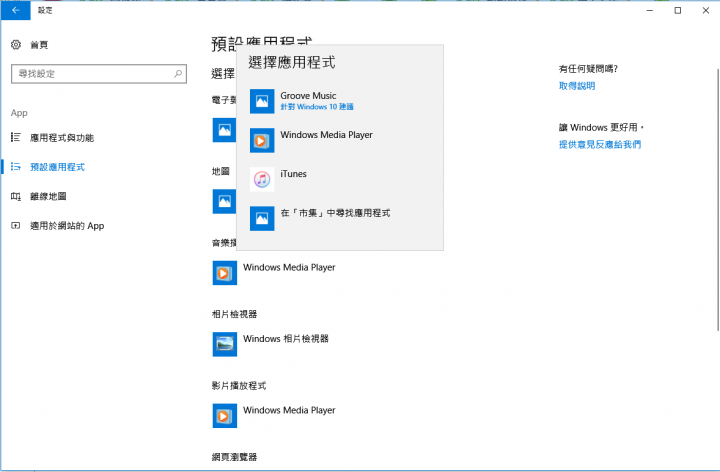Open the Home gear icon
This screenshot has height=472, width=720.
pyautogui.click(x=16, y=45)
